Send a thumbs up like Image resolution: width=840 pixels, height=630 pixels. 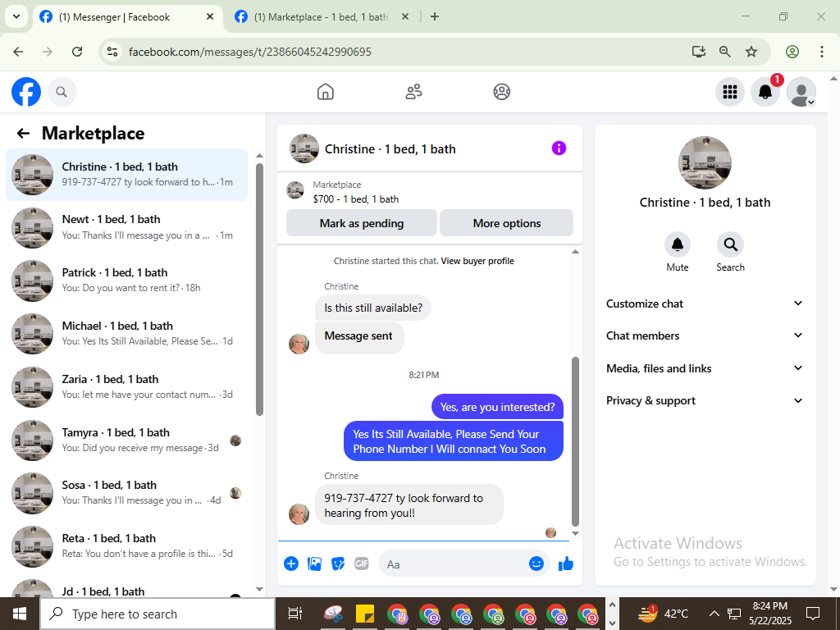pos(566,564)
